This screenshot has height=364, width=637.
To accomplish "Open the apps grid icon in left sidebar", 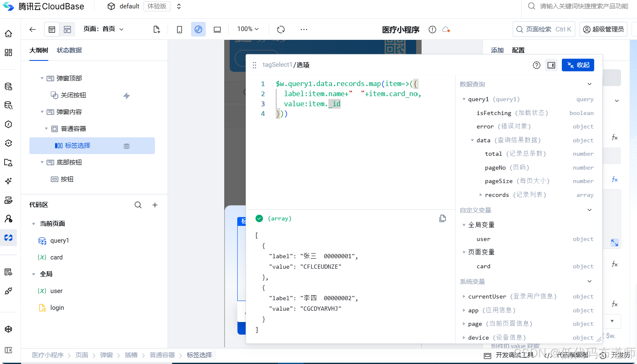I will (8, 52).
